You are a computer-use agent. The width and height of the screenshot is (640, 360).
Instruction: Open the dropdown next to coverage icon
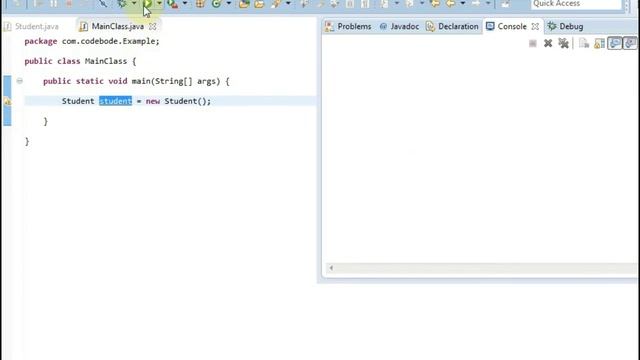184,4
